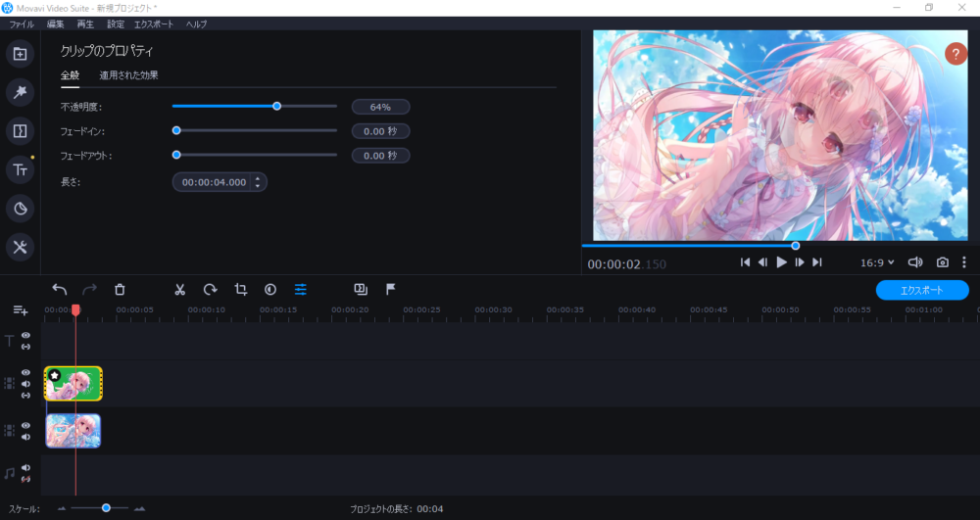Viewport: 980px width, 520px height.
Task: Open the 編集 menu
Action: pos(56,24)
